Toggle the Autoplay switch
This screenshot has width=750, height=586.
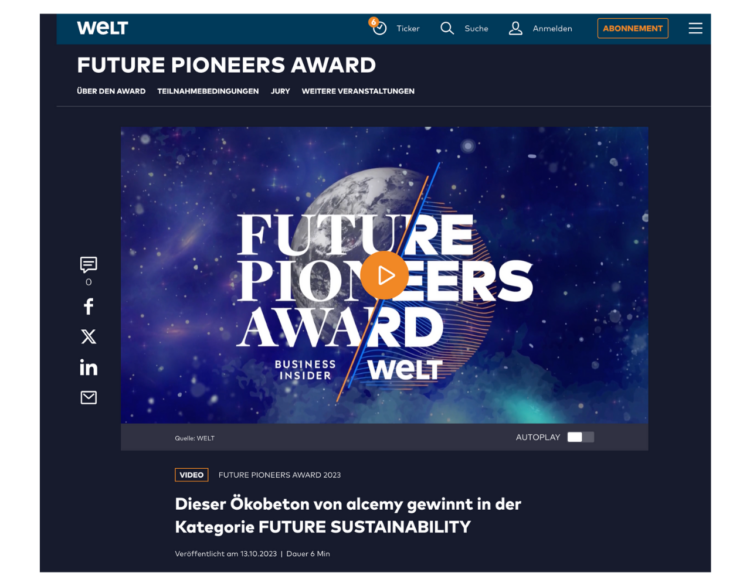pos(580,437)
